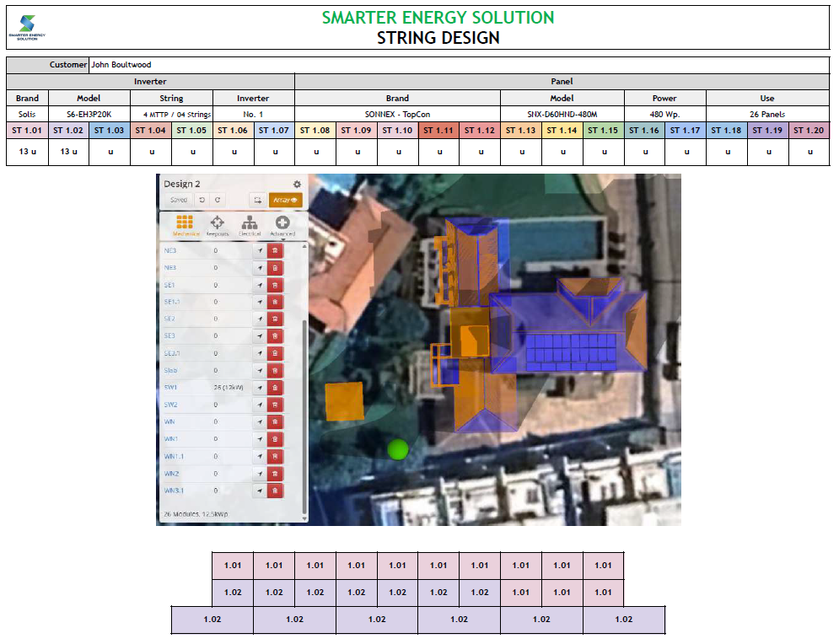Delete the WN1.1 field segment
The height and width of the screenshot is (644, 839).
[275, 457]
